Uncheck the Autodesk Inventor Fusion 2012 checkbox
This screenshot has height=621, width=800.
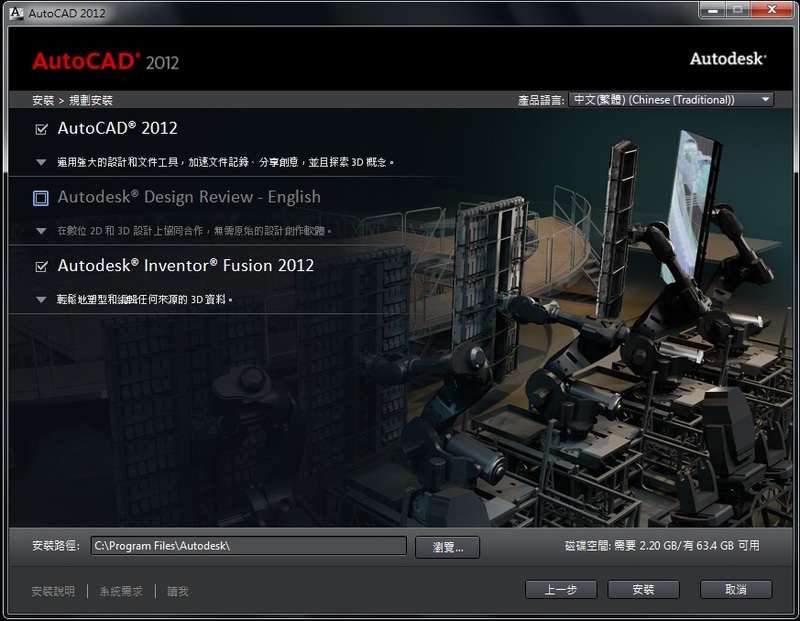[x=41, y=266]
